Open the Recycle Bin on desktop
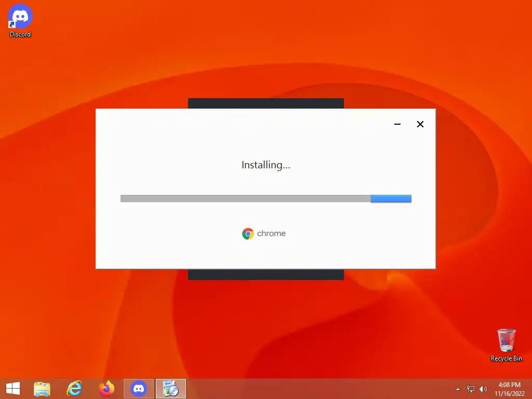The height and width of the screenshot is (399, 532). point(506,345)
